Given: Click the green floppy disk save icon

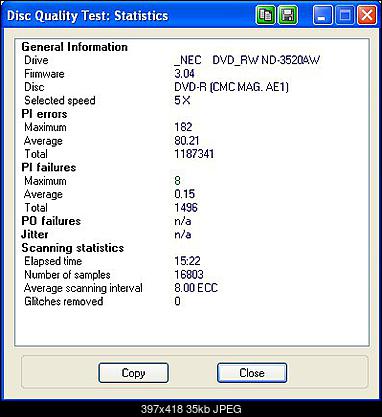Looking at the screenshot, I should click(x=288, y=15).
